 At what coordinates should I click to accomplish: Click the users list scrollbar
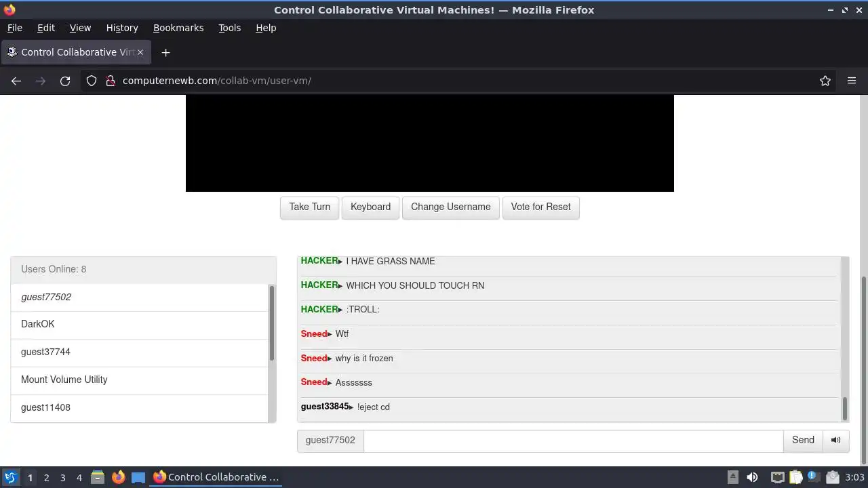click(272, 323)
